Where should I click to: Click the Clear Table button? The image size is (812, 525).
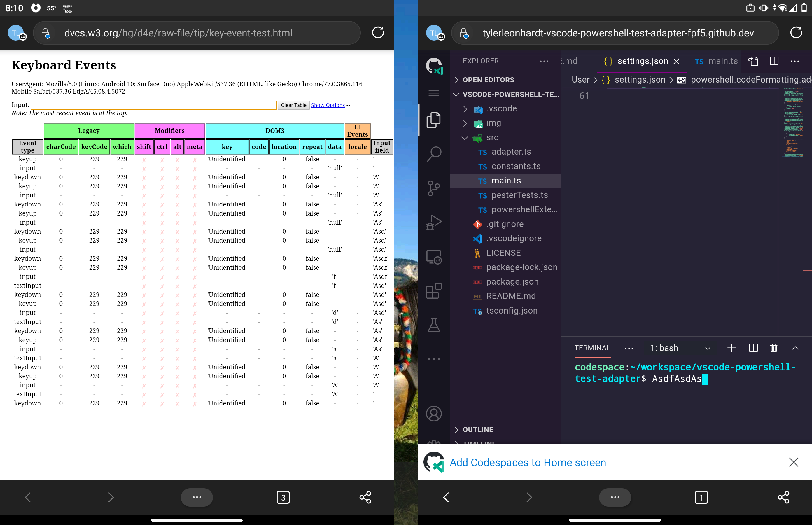coord(293,105)
